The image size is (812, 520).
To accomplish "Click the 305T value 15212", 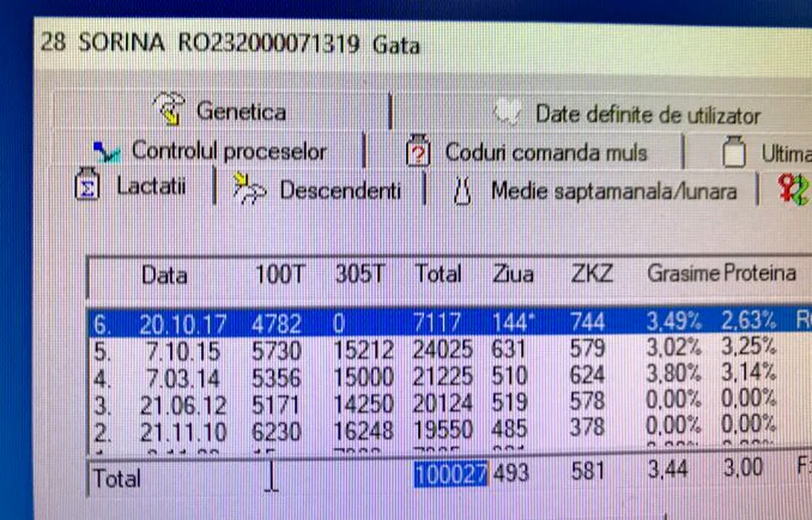I will tap(364, 351).
